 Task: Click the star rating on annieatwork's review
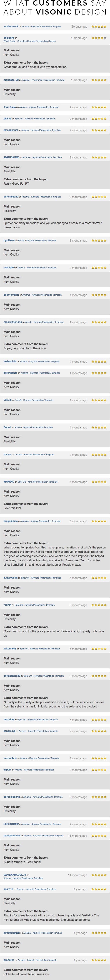(x=99, y=27)
